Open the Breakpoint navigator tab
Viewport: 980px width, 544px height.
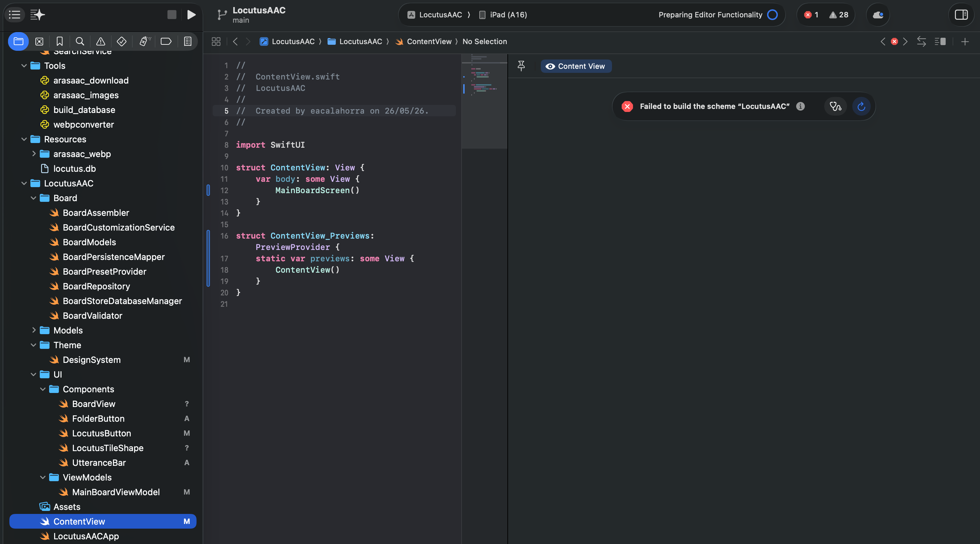coord(166,41)
